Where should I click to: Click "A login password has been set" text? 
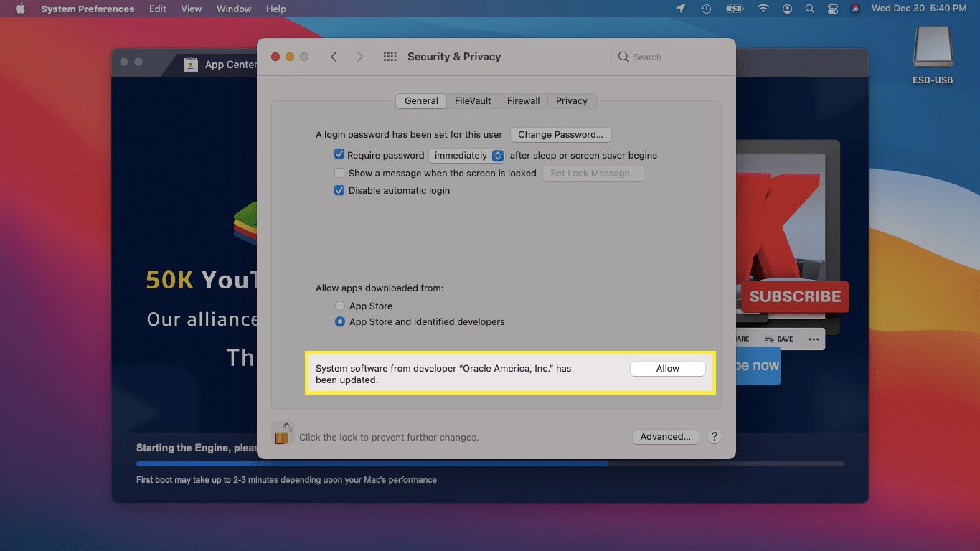[409, 134]
